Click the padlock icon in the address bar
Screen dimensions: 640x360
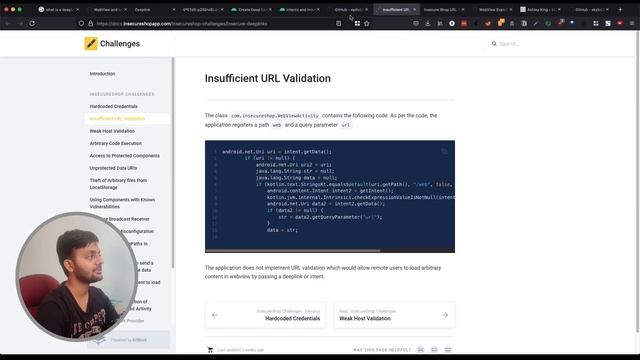(90, 24)
